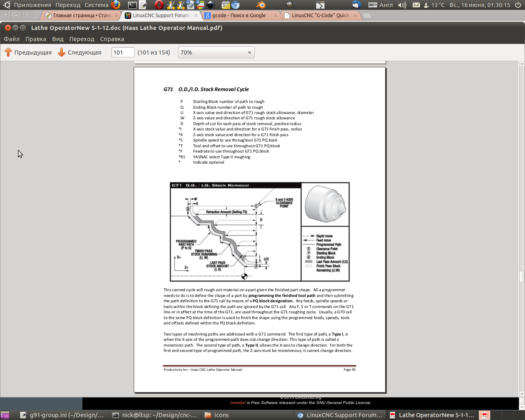The image size is (525, 420).
Task: Open the keyboard layout indicator Англ
Action: (x=381, y=5)
